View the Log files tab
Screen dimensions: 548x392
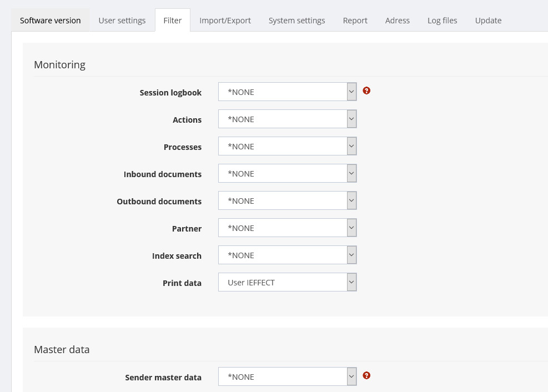point(443,21)
